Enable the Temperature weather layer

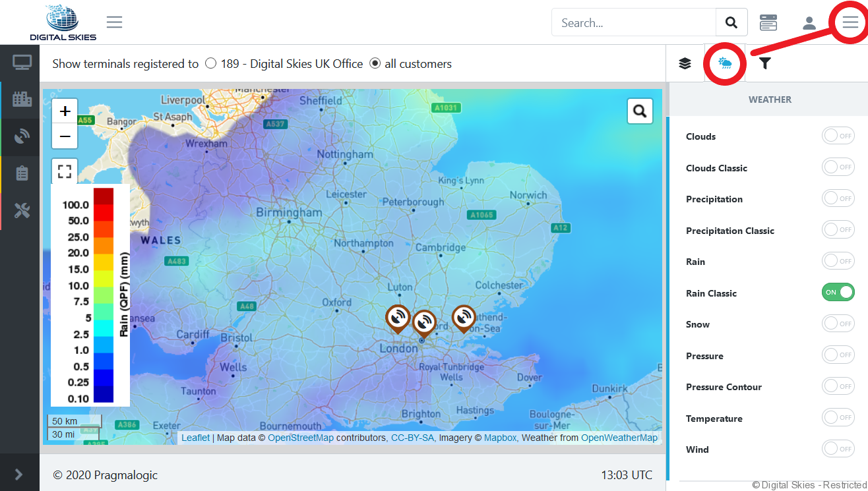pyautogui.click(x=838, y=418)
